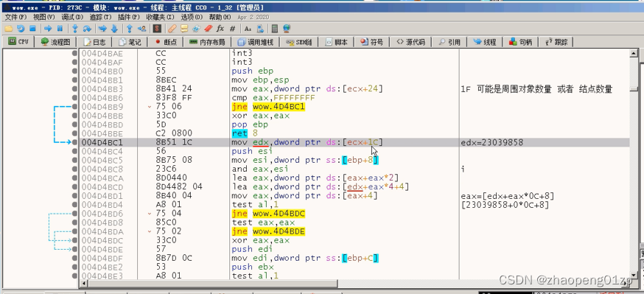Open the 收藏夹(I) menu
This screenshot has width=644, height=294.
coord(160,17)
